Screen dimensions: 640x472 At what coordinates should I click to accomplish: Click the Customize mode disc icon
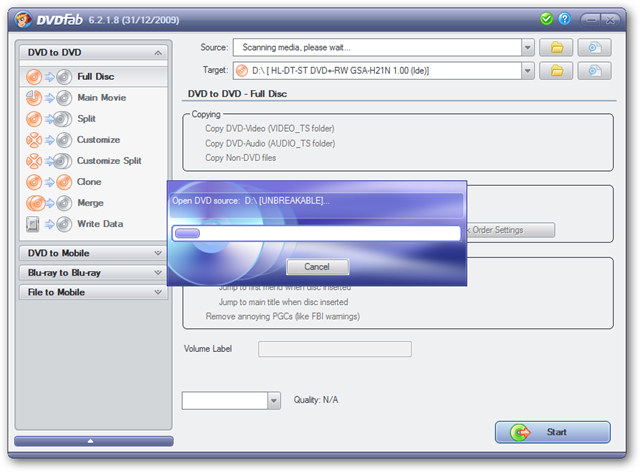point(49,140)
